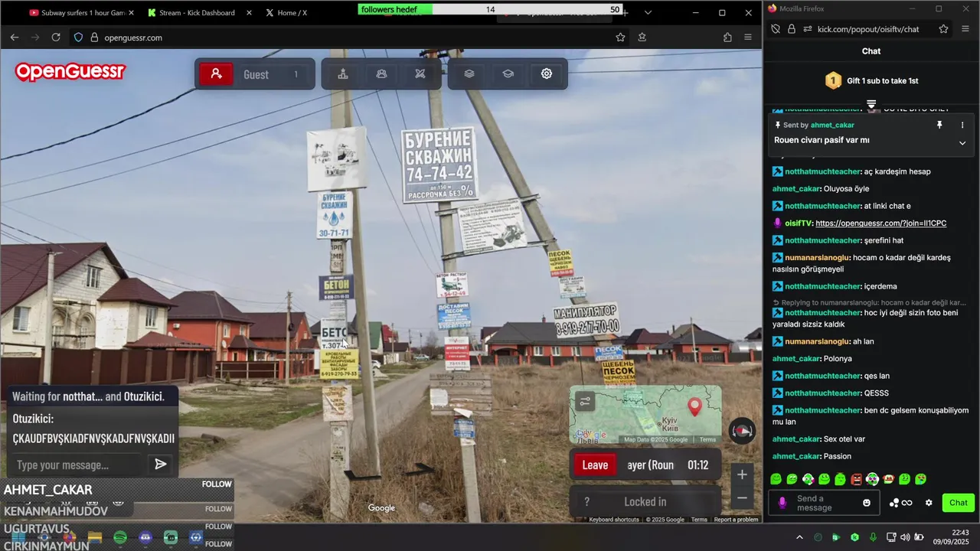Viewport: 980px width, 551px height.
Task: Bookmark the Kick chat popout page
Action: 943,29
